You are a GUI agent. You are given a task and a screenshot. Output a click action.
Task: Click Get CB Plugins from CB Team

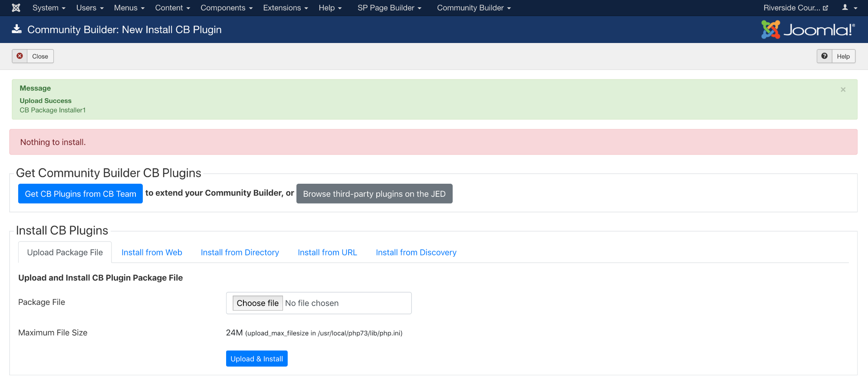80,194
